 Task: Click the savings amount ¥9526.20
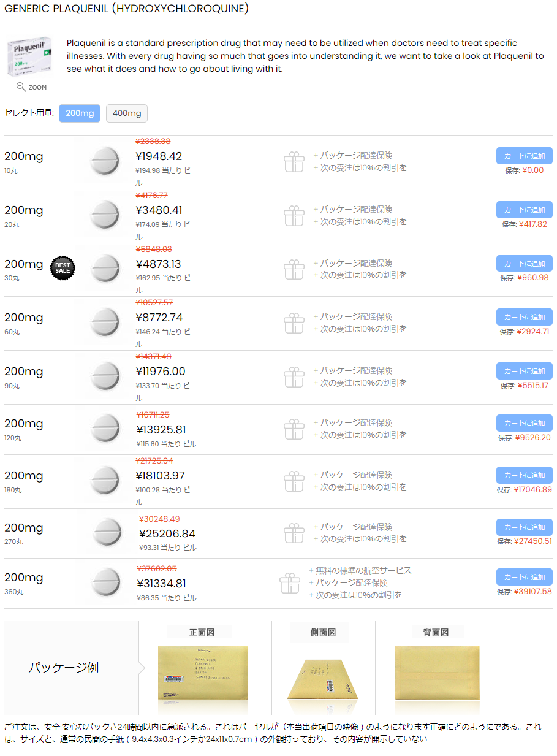pyautogui.click(x=533, y=437)
